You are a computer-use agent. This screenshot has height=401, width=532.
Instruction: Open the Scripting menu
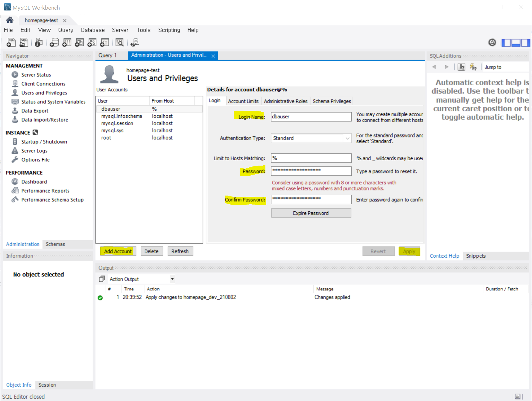[x=169, y=30]
